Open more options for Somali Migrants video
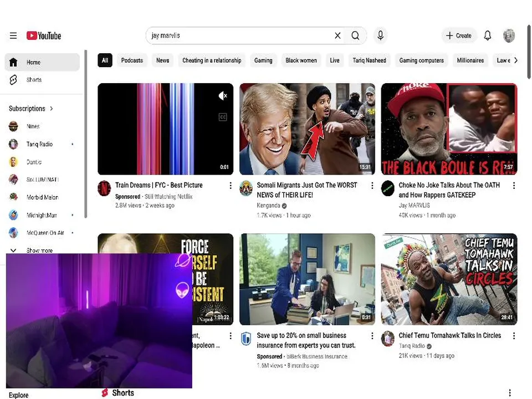This screenshot has height=399, width=532. [372, 186]
